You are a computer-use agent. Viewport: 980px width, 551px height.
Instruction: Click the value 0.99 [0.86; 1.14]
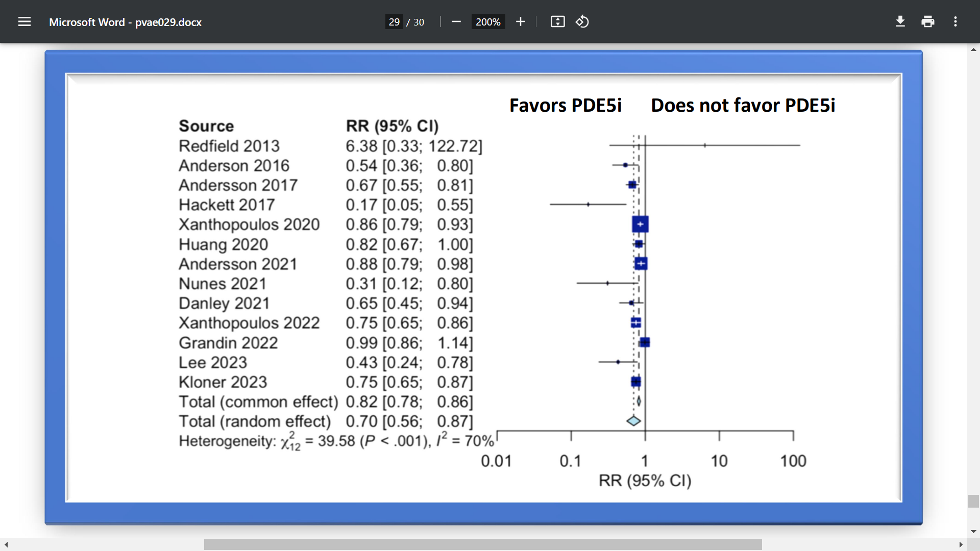coord(409,343)
